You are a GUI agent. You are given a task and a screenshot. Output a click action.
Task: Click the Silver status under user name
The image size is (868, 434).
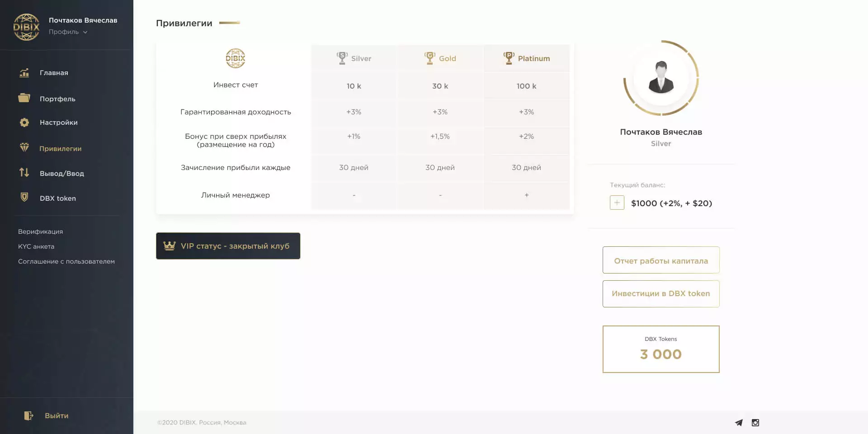tap(661, 144)
